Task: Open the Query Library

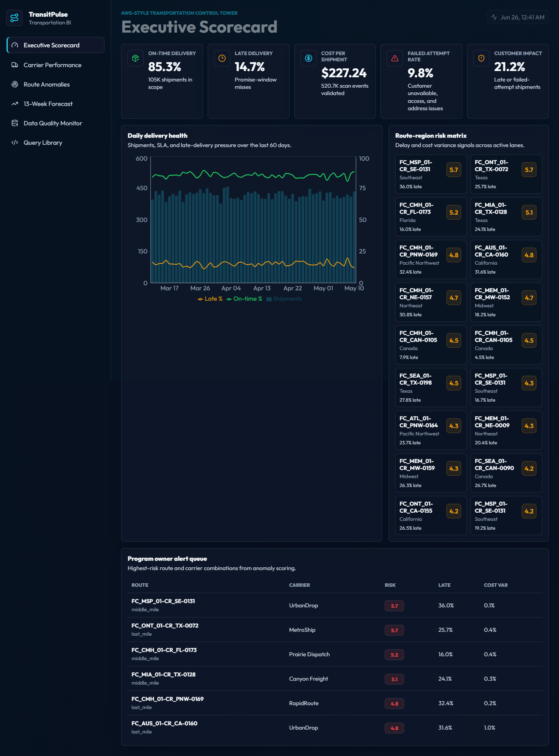Action: 56,142
